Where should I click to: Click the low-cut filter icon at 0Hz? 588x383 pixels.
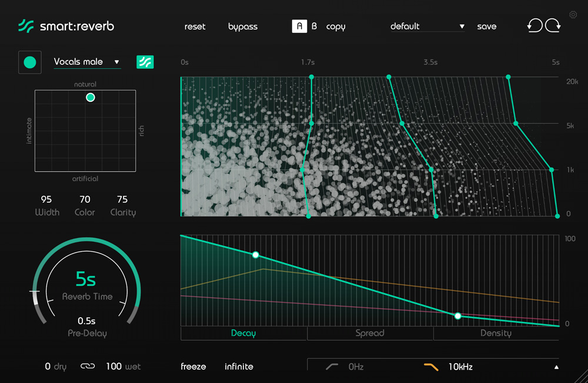pyautogui.click(x=332, y=367)
